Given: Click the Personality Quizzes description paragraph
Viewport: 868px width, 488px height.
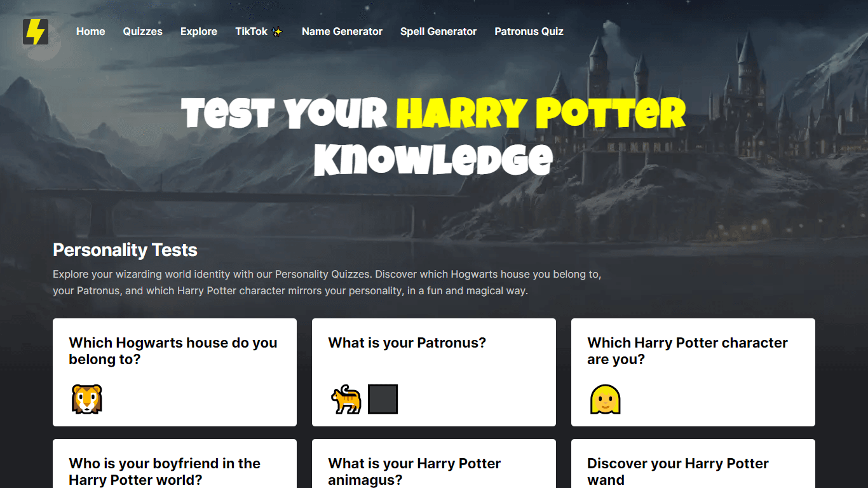Looking at the screenshot, I should [x=327, y=283].
